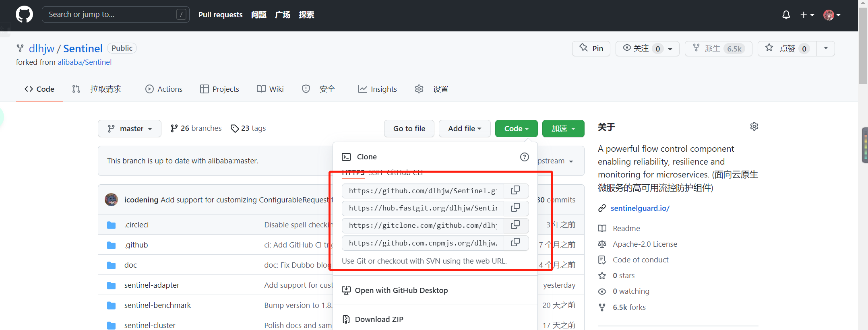Open 探索 in the top navigation
Viewport: 868px width, 330px height.
point(306,15)
